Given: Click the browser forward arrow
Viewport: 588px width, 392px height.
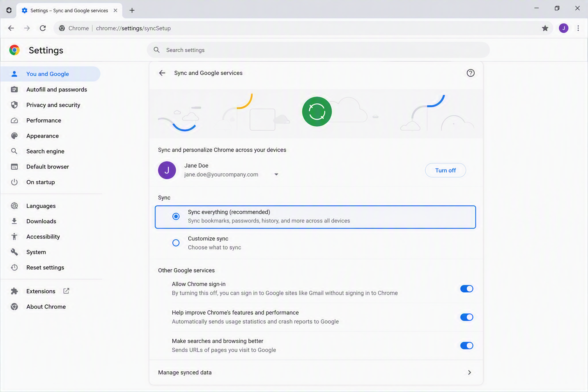Looking at the screenshot, I should click(27, 28).
